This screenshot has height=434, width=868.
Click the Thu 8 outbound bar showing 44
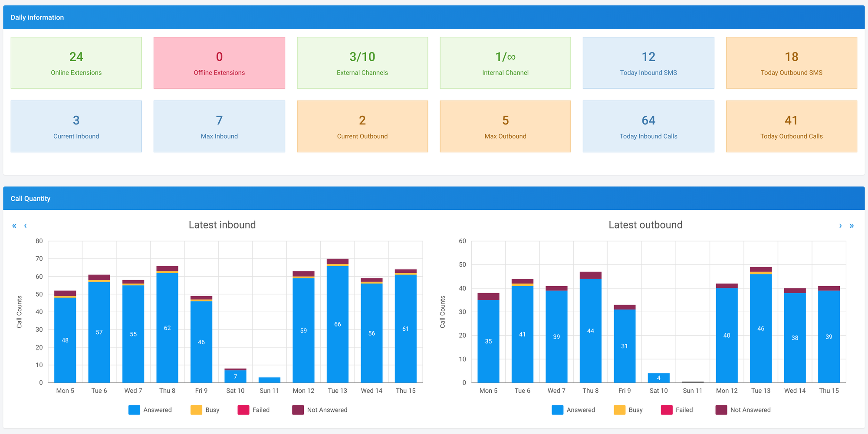tap(591, 330)
